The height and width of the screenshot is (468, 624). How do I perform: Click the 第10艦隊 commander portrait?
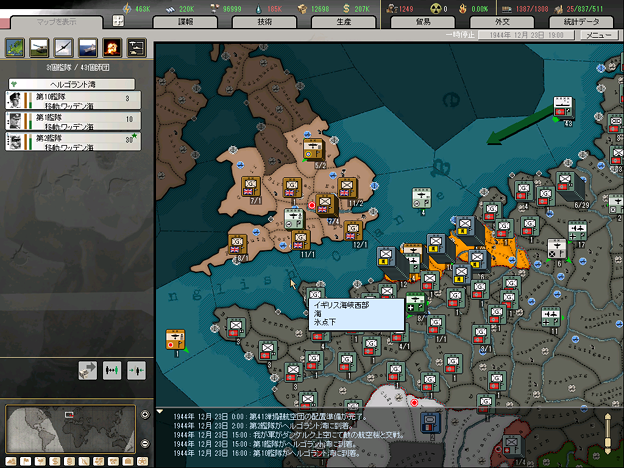point(14,100)
